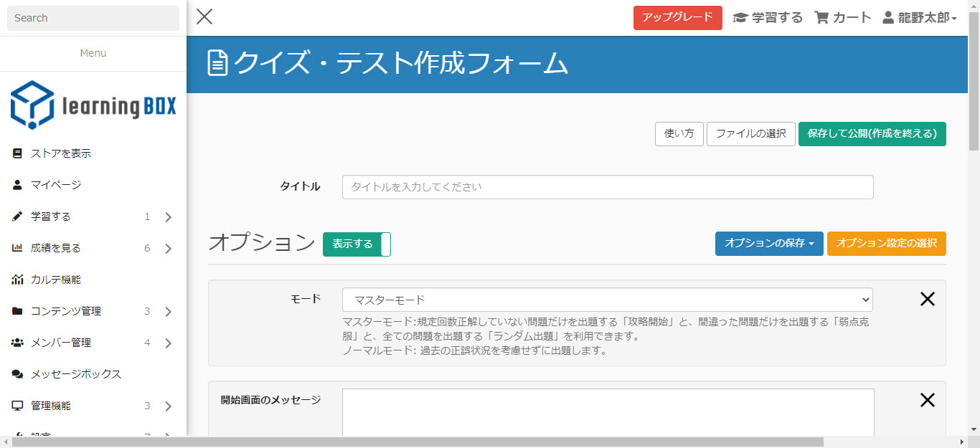Click the learningBOX logo
The width and height of the screenshot is (980, 448).
93,105
